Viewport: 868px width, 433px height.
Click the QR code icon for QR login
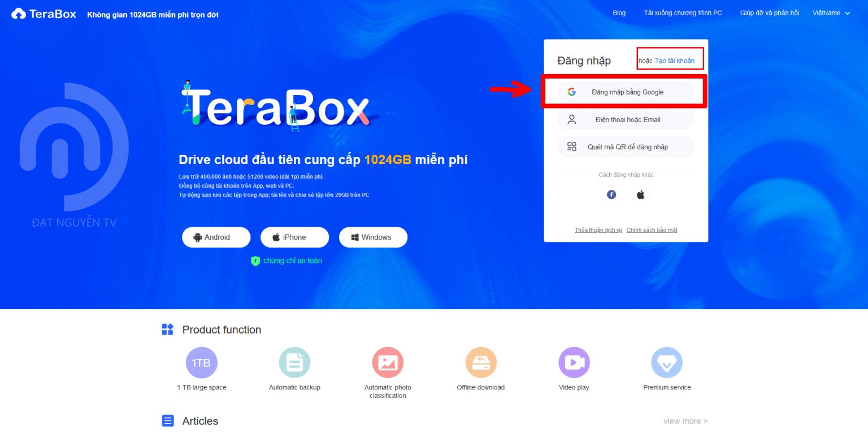tap(572, 146)
